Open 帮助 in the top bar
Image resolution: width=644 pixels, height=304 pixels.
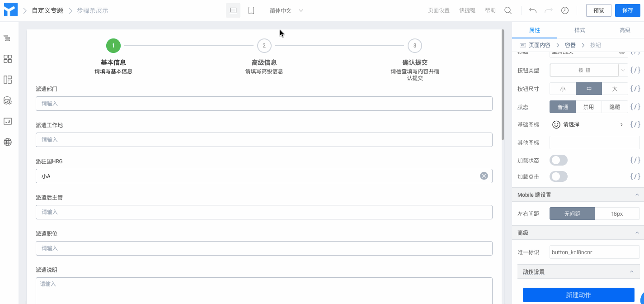coord(490,10)
